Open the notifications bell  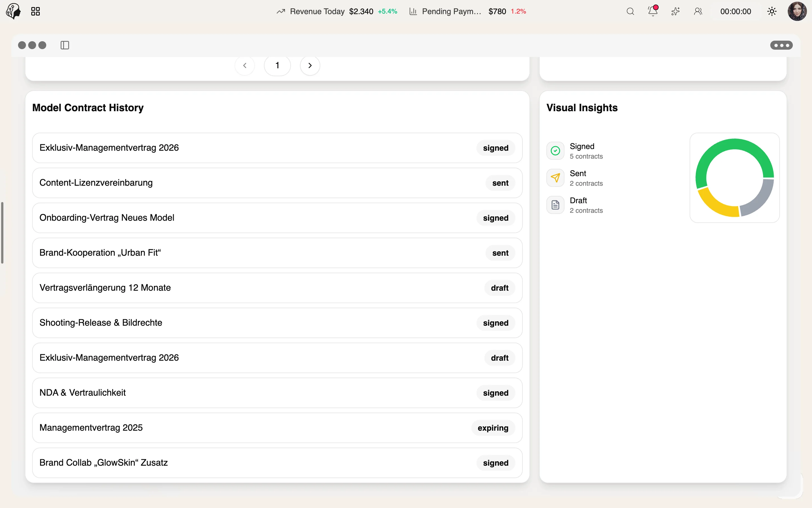pos(653,11)
